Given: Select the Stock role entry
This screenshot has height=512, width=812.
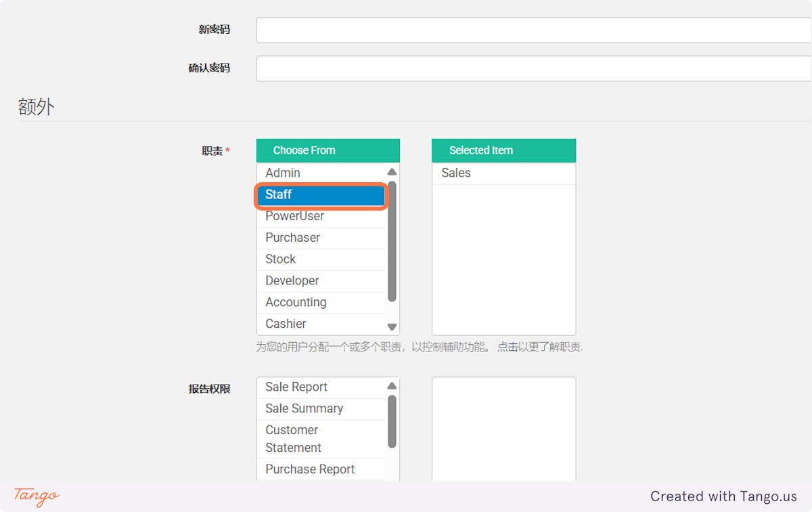Looking at the screenshot, I should [321, 260].
